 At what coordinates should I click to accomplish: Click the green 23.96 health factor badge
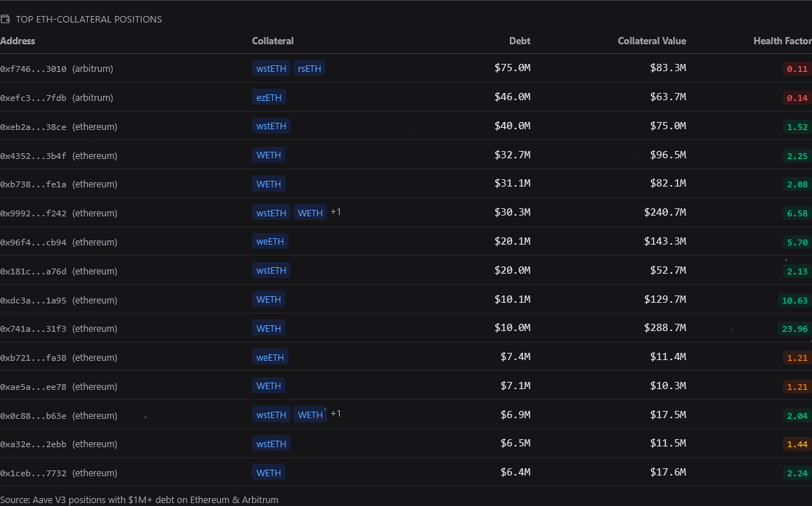[x=794, y=329]
